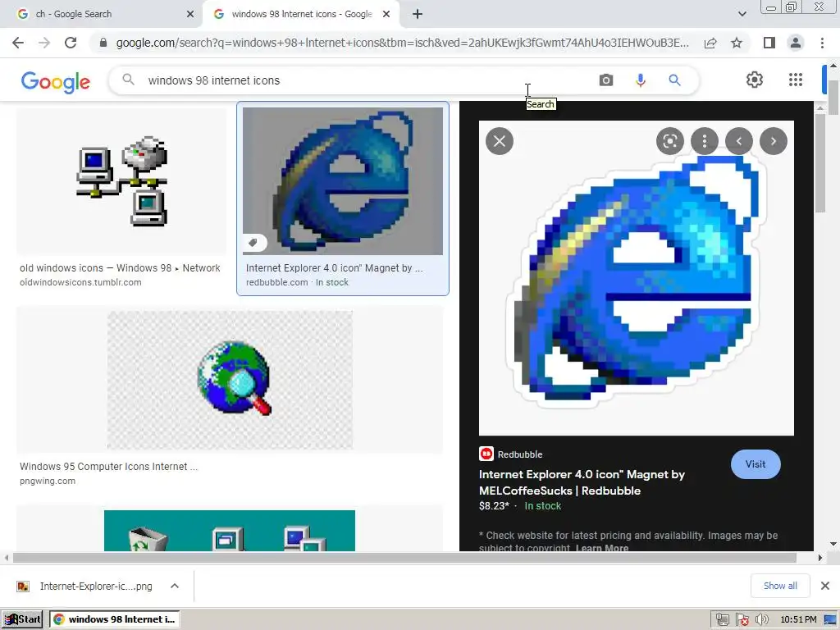Click 'Windows 95 Computer Icons Internet' caption
This screenshot has height=630, width=840.
108,467
